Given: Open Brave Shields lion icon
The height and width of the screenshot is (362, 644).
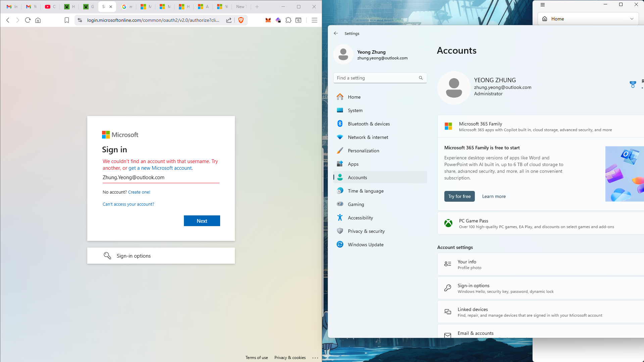Looking at the screenshot, I should tap(241, 20).
